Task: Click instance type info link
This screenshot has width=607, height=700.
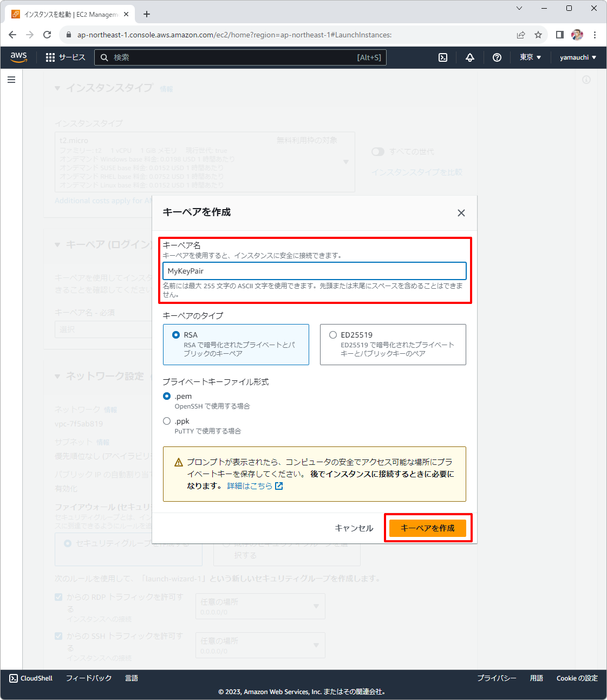Action: pos(166,89)
